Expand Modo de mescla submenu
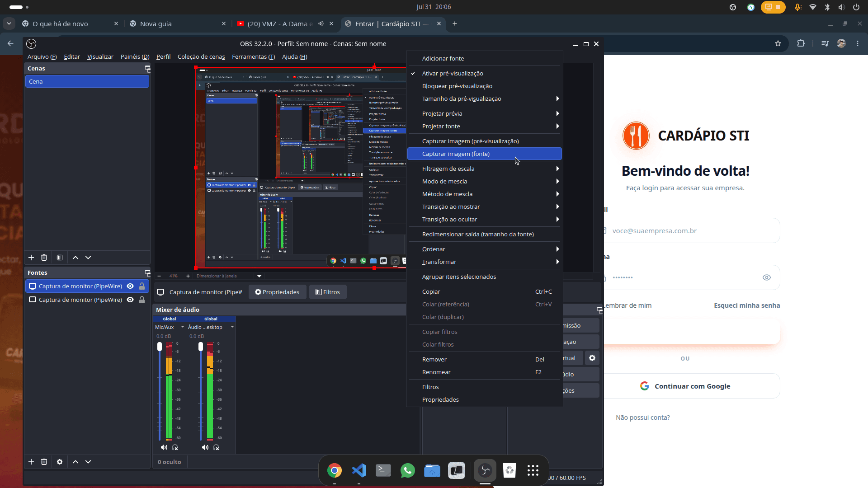Screen dimensions: 868x488 click(x=485, y=181)
